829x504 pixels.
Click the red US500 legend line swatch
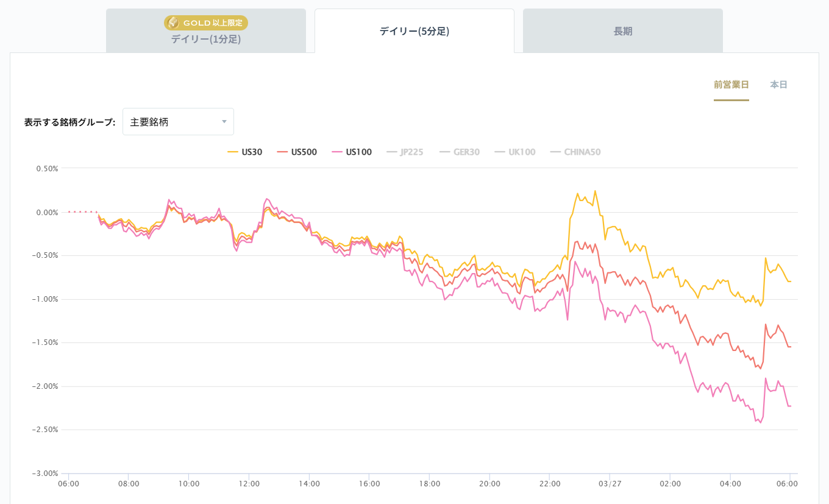[x=282, y=152]
